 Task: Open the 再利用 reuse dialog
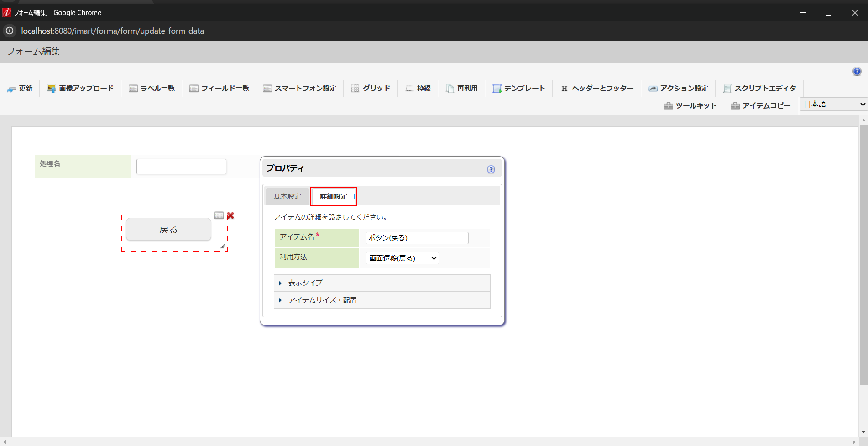(x=461, y=88)
